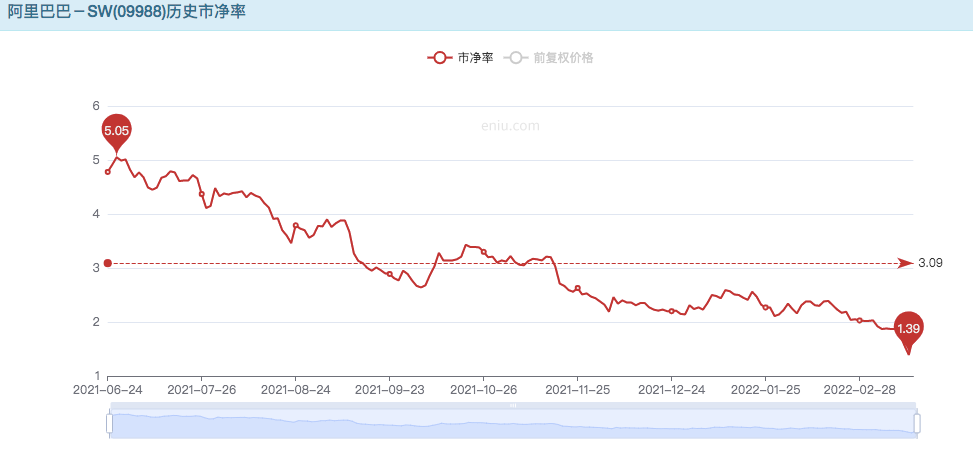Viewport: 973px width, 455px height.
Task: Click the 阿里巴巴-SW(09988)历史市净率 title
Action: pos(127,11)
